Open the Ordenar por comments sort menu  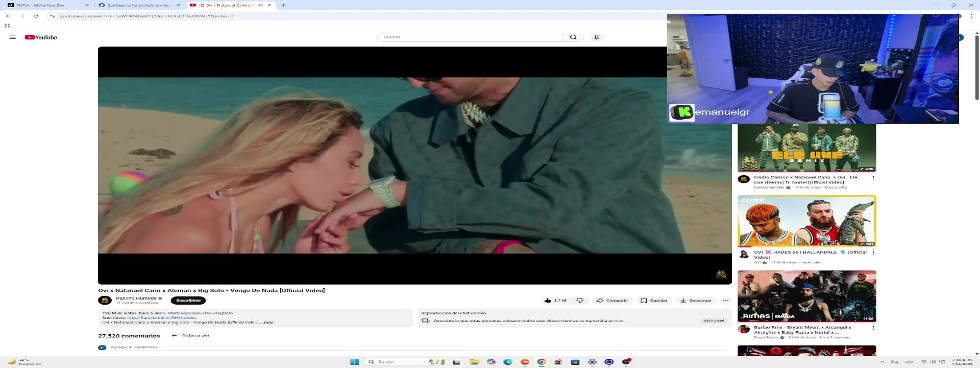tap(191, 335)
